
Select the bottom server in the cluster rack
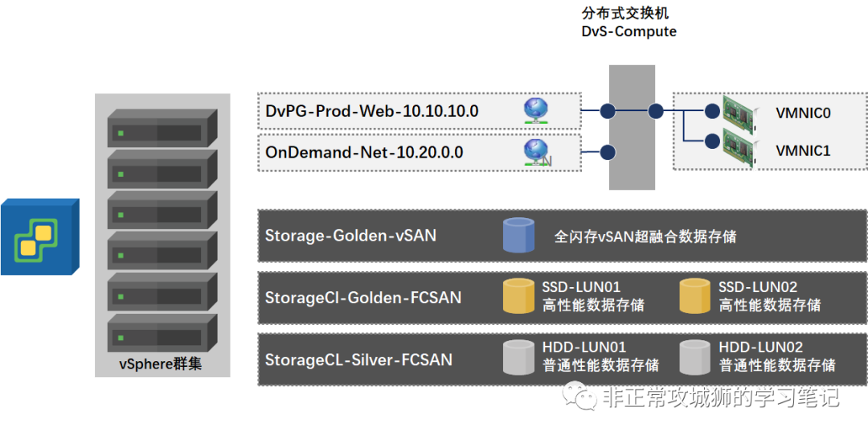point(162,332)
